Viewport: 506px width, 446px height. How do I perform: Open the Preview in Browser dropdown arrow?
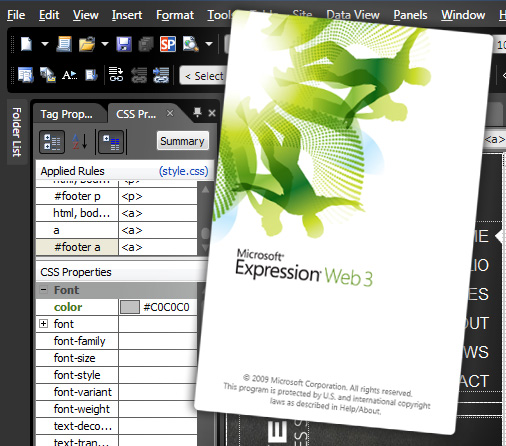coord(209,44)
